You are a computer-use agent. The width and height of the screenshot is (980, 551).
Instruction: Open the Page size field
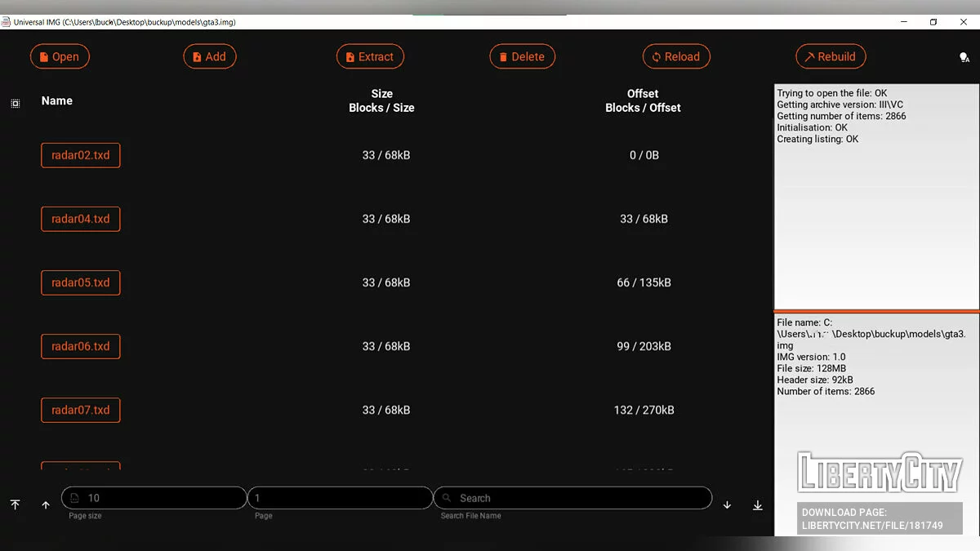point(154,497)
